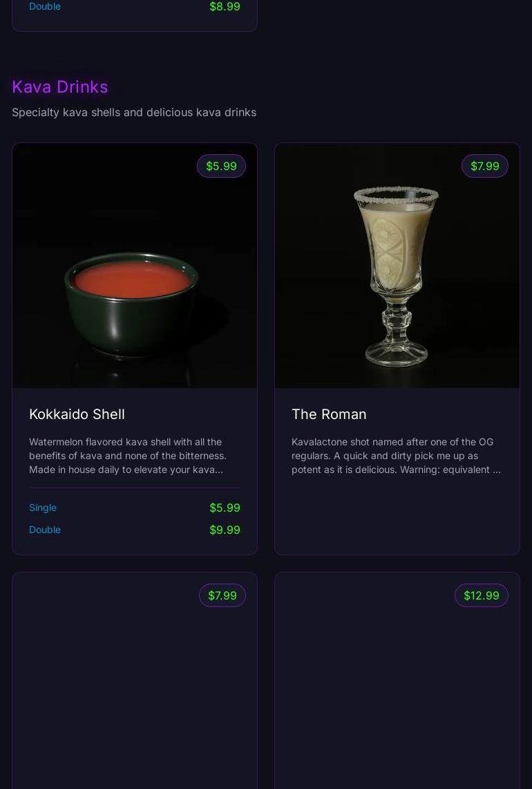
Task: Select the Single size under Kokkaido Shell
Action: point(42,508)
